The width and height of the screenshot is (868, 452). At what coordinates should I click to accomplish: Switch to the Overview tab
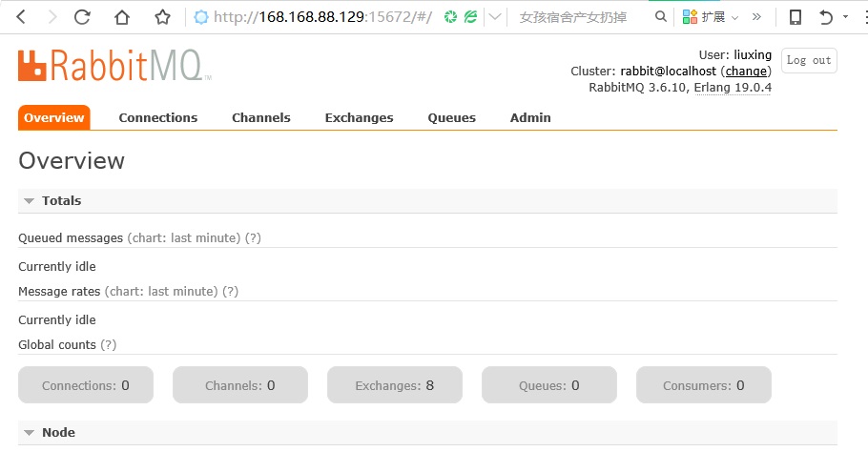(53, 117)
